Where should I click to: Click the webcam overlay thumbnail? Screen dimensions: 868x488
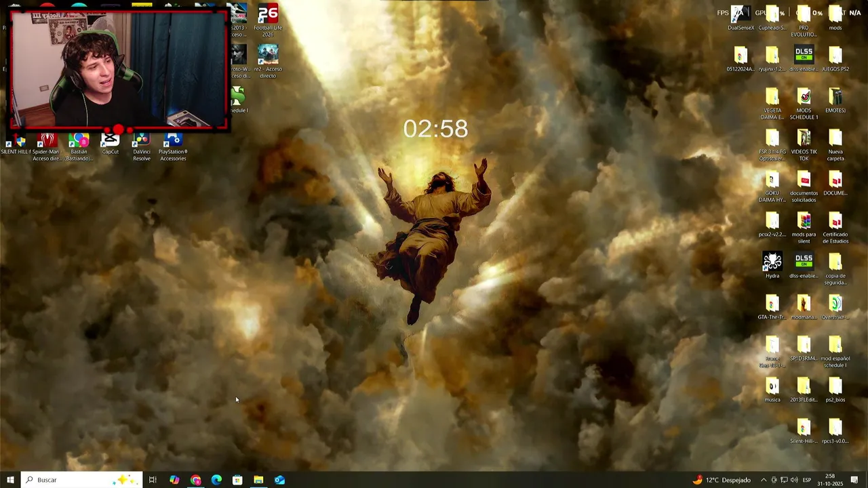click(x=119, y=68)
